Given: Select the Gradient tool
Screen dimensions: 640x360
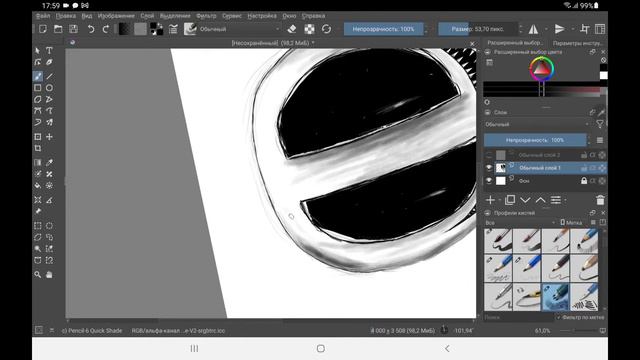Looking at the screenshot, I should 38,162.
